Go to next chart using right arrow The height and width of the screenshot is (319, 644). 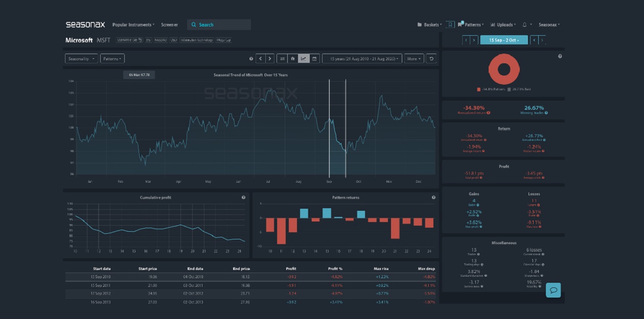click(x=270, y=59)
